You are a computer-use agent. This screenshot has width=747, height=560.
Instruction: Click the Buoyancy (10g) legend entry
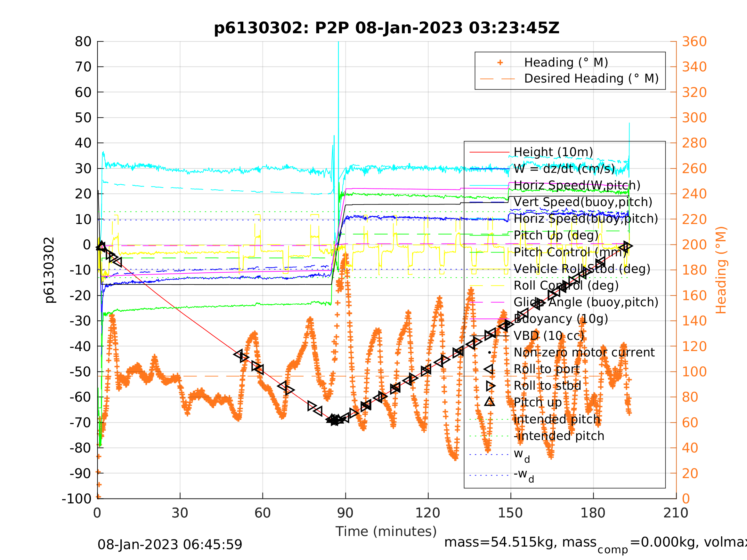[x=561, y=319]
